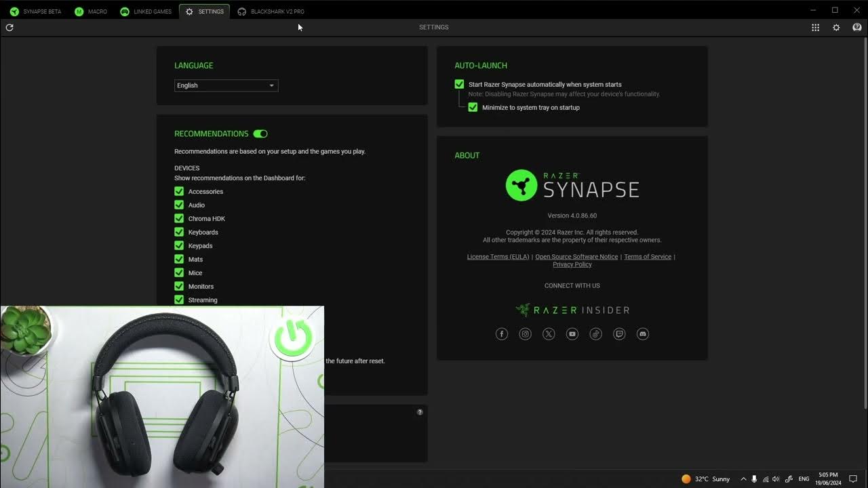The image size is (868, 488).
Task: Uncheck the Keyboards checkbox
Action: click(x=179, y=232)
